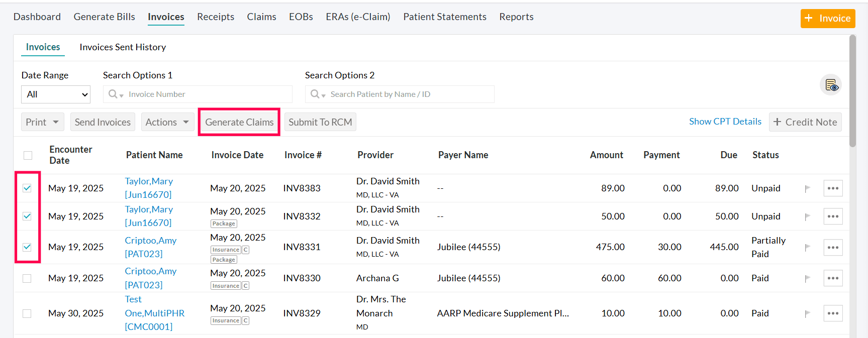Image resolution: width=868 pixels, height=338 pixels.
Task: Open the Patient Statements menu item
Action: (444, 17)
